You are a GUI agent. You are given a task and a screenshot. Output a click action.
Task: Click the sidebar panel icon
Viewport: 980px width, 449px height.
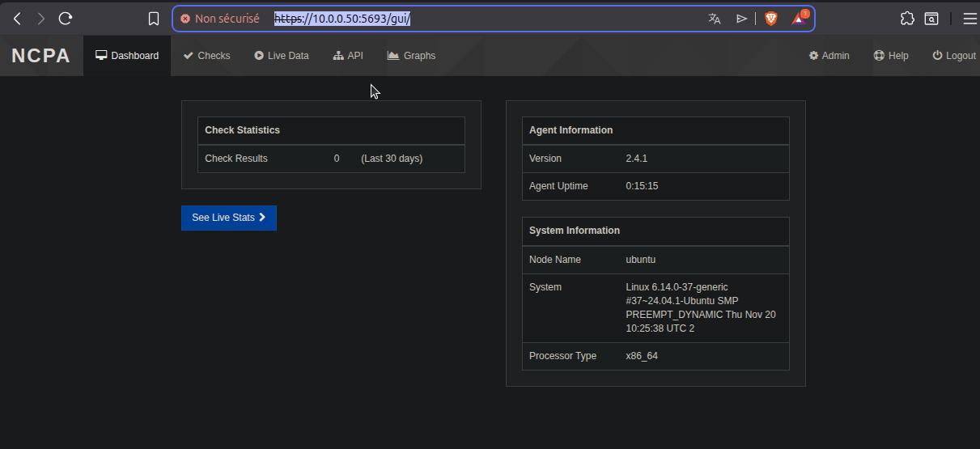932,19
